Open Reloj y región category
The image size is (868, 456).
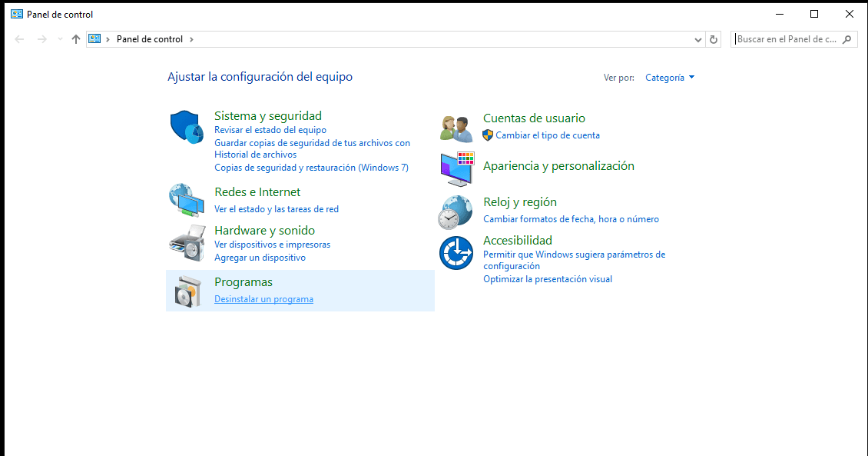(520, 202)
